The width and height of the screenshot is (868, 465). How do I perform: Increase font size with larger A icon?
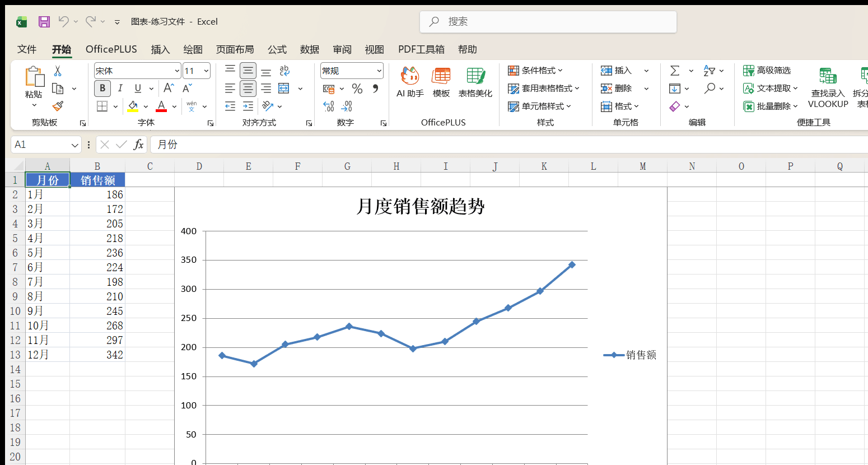(x=169, y=88)
